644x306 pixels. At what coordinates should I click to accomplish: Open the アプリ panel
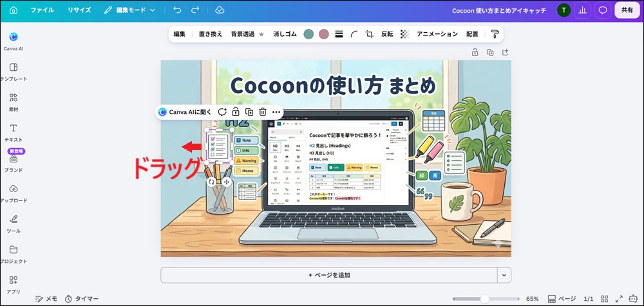click(x=14, y=285)
